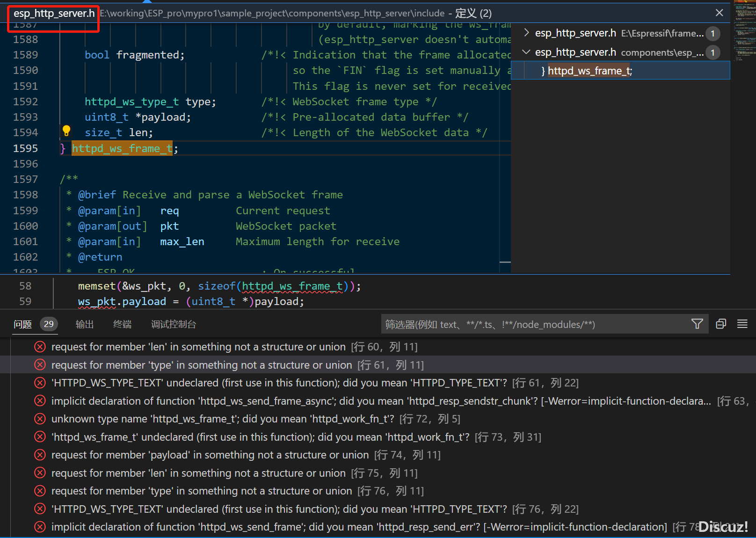
Task: Click httpd_ws_frame_t inside sizeof on line 58
Action: (292, 286)
